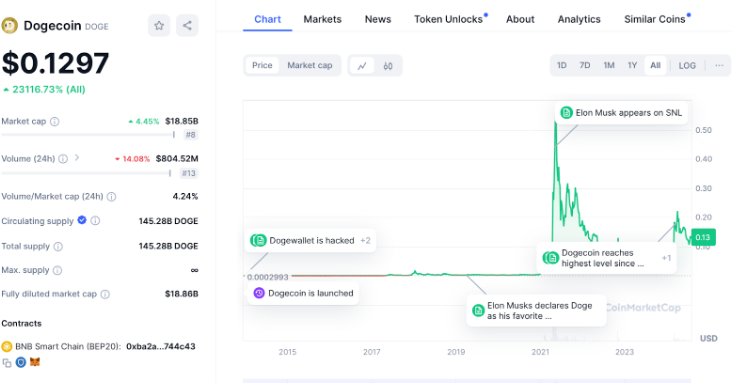
Task: Open Volume/Market cap (24h) info icon
Action: [x=112, y=197]
